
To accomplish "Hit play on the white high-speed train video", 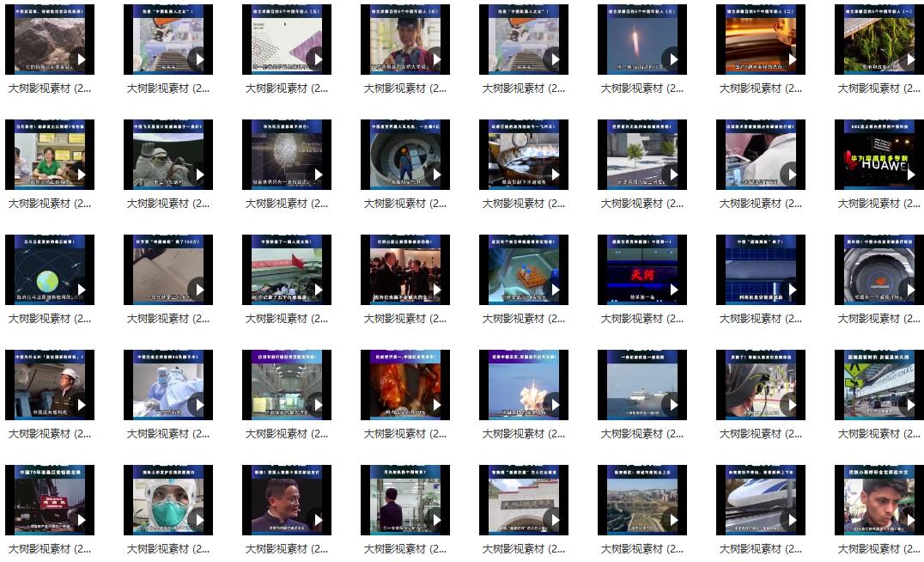I will [x=791, y=520].
